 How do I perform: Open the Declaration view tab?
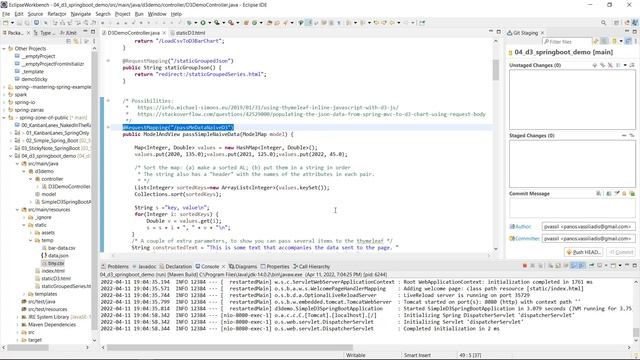(x=176, y=266)
